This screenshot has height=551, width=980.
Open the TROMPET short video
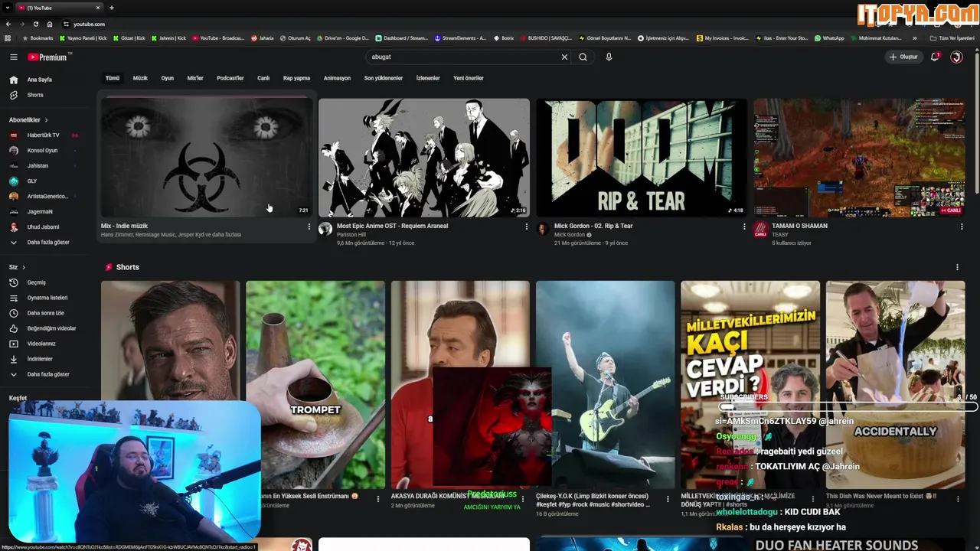315,384
